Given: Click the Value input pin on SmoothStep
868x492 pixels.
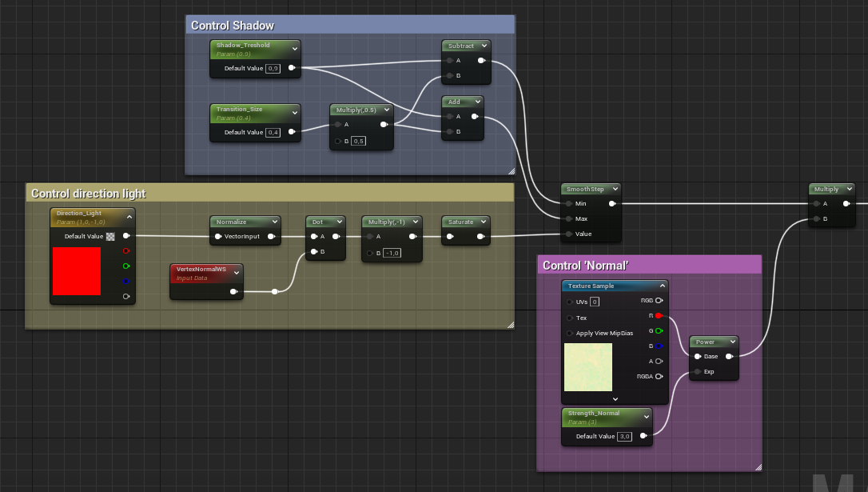Looking at the screenshot, I should (567, 234).
